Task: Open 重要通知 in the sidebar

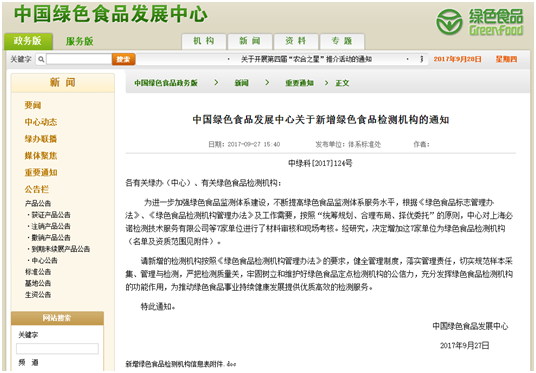Action: (41, 173)
